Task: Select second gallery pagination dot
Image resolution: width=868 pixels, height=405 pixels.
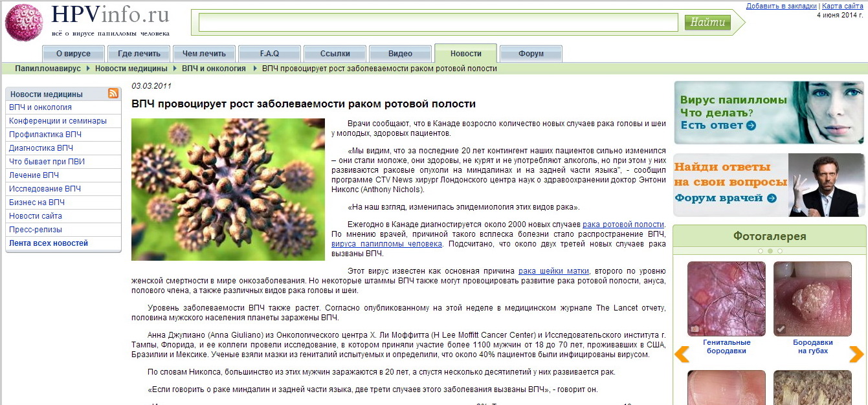Action: (770, 250)
